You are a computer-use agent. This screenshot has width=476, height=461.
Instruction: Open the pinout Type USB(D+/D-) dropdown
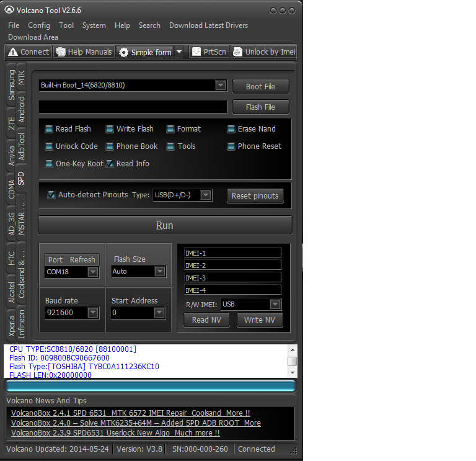coord(206,195)
